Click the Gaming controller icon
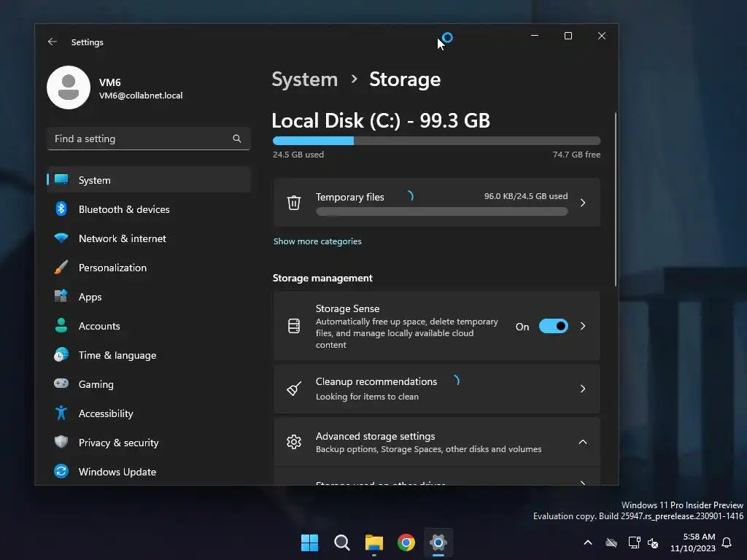This screenshot has width=747, height=560. click(61, 384)
